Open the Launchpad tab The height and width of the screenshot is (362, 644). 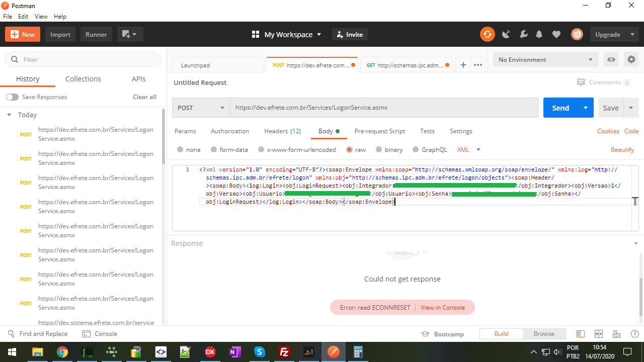click(x=218, y=65)
